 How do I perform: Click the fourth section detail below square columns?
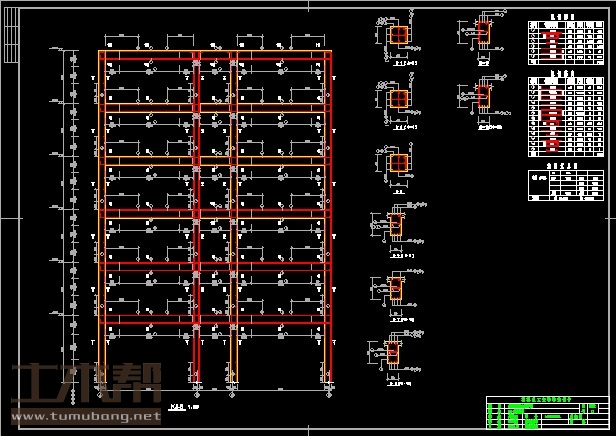pos(397,228)
